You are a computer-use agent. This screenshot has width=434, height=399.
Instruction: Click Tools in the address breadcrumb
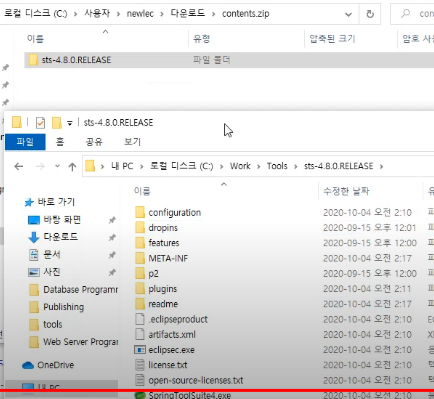(x=277, y=166)
